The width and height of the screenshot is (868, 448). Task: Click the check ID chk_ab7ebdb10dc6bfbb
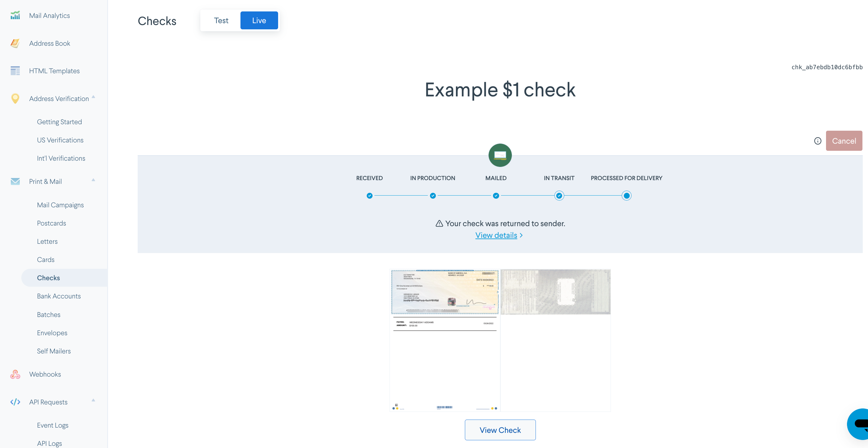(x=827, y=67)
